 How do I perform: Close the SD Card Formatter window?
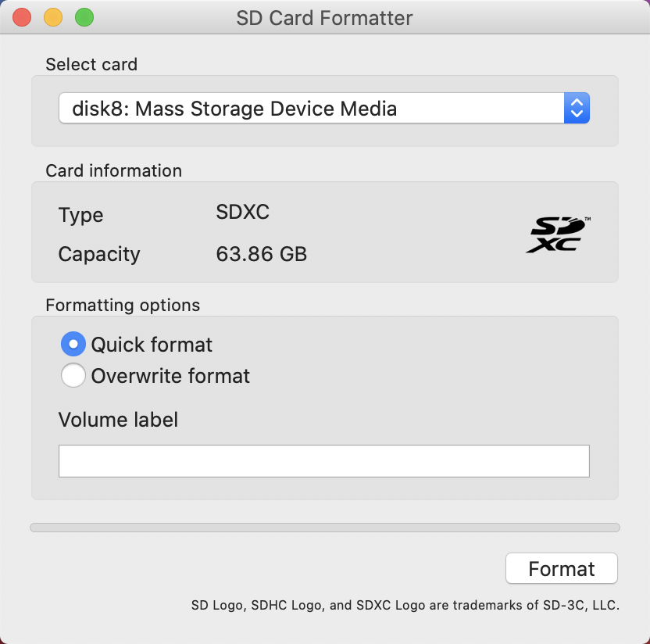(x=22, y=18)
